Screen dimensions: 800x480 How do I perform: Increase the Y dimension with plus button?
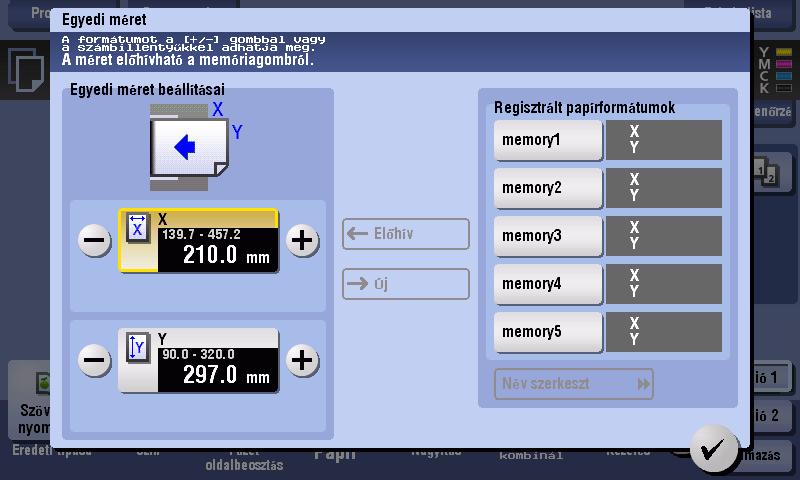pos(303,360)
